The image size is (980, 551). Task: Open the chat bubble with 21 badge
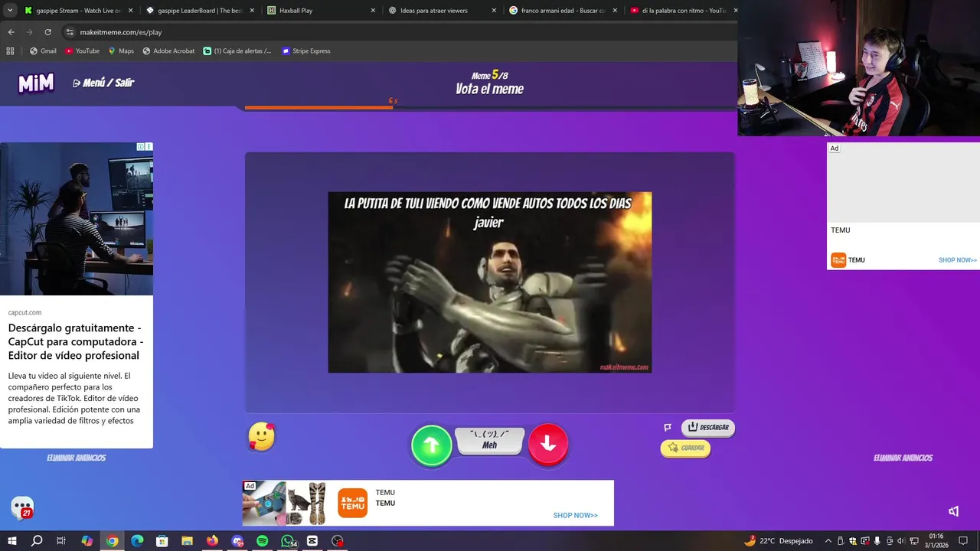tap(22, 507)
